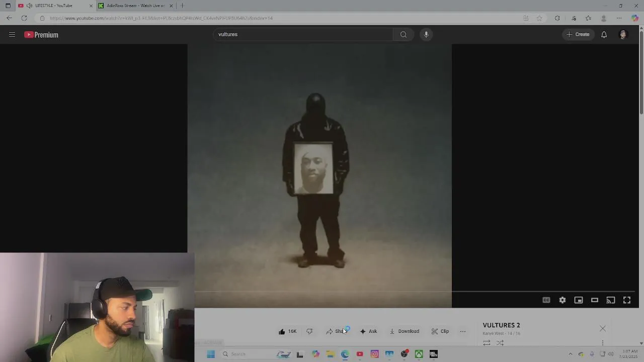The height and width of the screenshot is (362, 644).
Task: Open playlist options three-dot menu
Action: pyautogui.click(x=603, y=343)
